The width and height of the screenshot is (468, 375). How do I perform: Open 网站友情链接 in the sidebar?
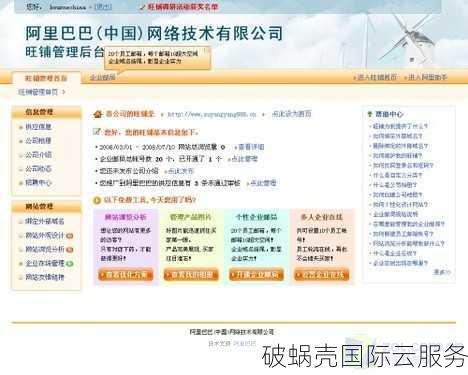(x=45, y=277)
